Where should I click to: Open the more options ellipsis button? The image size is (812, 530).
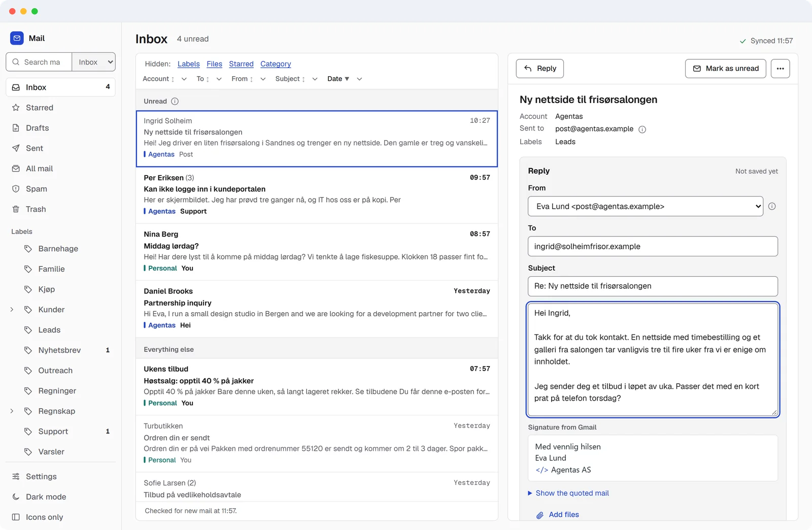(x=780, y=69)
